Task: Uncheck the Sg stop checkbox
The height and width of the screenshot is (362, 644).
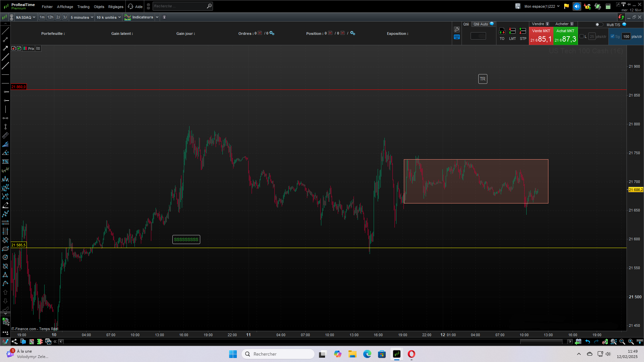Action: click(612, 36)
